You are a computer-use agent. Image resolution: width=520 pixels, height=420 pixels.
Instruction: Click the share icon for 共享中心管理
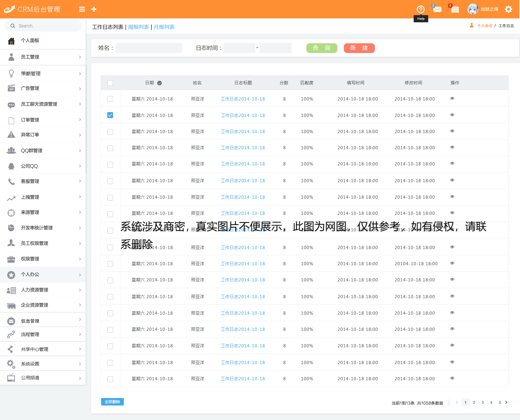11,349
